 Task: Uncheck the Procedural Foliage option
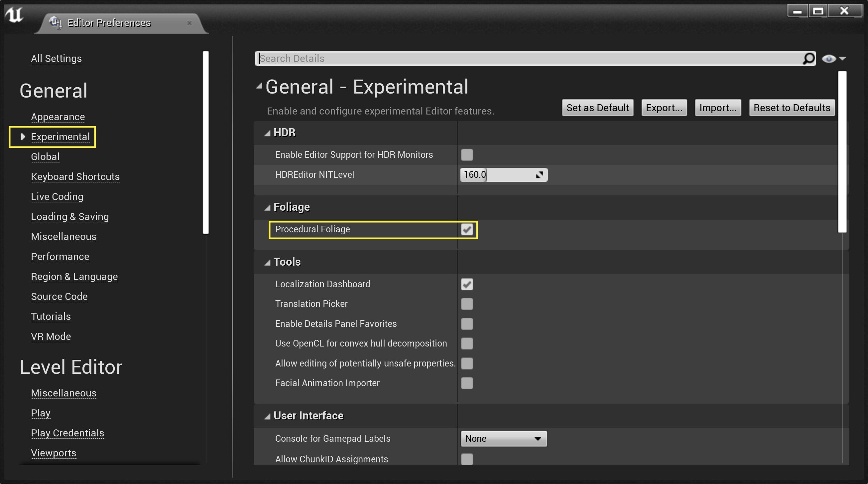click(467, 230)
